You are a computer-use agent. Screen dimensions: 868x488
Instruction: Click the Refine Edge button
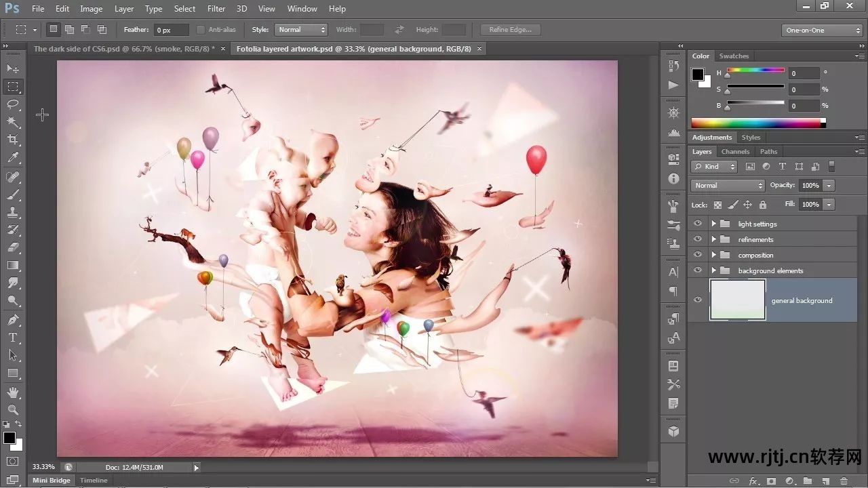[x=510, y=30]
